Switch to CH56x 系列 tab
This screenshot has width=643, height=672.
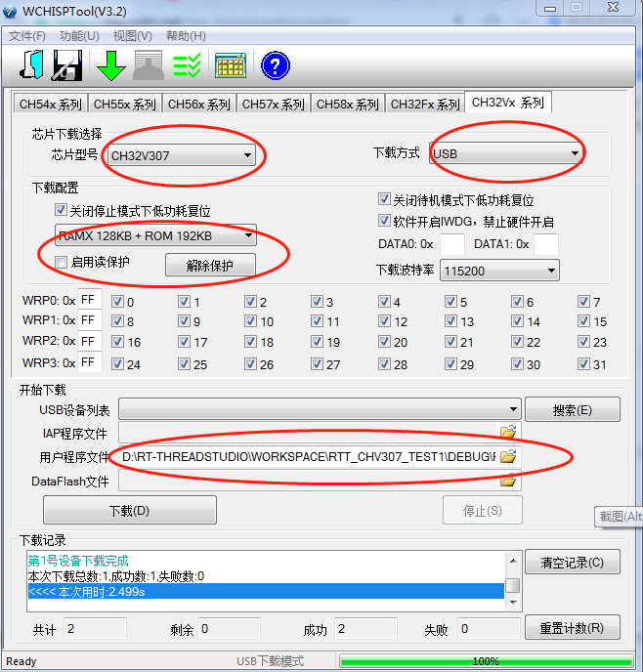point(199,105)
